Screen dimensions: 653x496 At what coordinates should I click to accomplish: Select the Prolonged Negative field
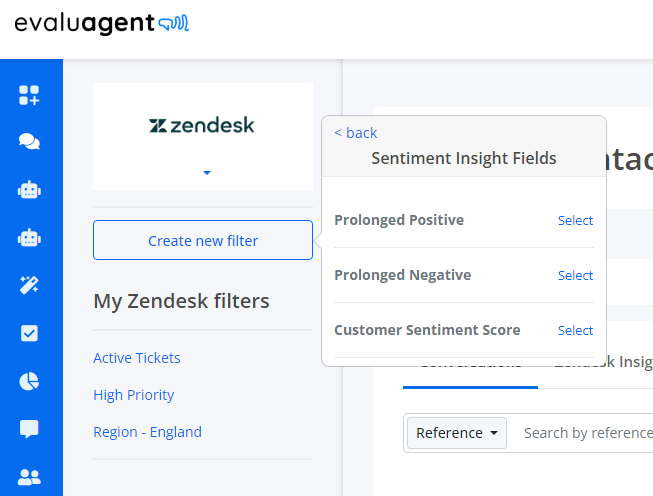[x=575, y=275]
